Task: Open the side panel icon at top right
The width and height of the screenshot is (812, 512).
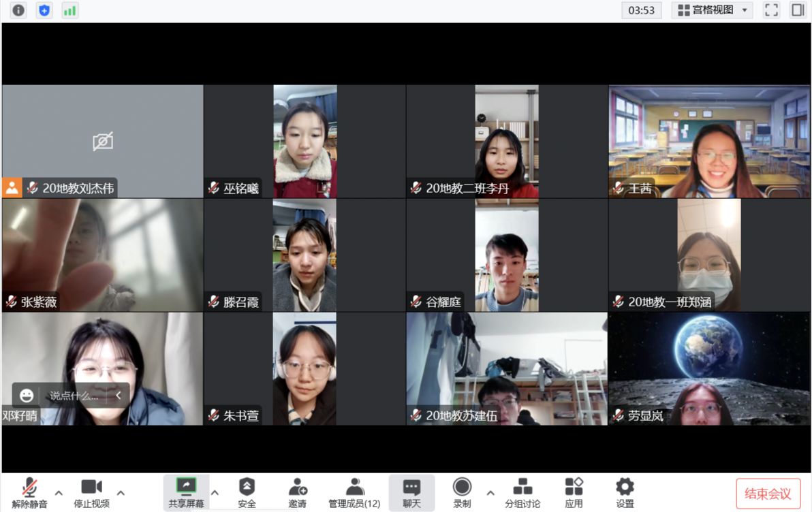Action: [x=798, y=10]
